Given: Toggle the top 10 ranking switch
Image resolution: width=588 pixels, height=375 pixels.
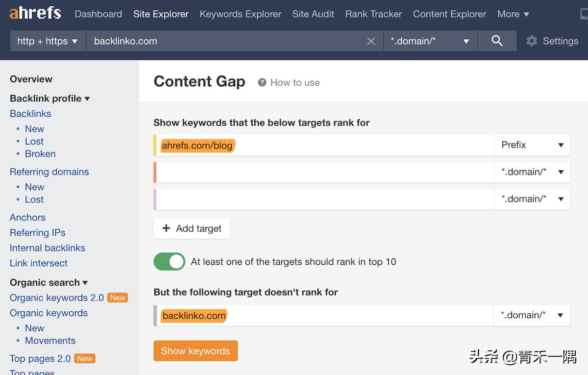Looking at the screenshot, I should click(x=170, y=262).
